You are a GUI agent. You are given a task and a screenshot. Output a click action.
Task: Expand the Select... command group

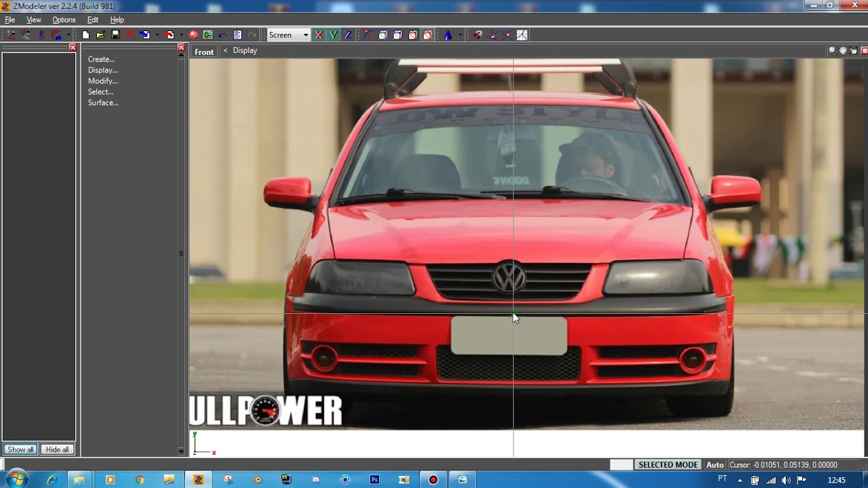point(100,91)
